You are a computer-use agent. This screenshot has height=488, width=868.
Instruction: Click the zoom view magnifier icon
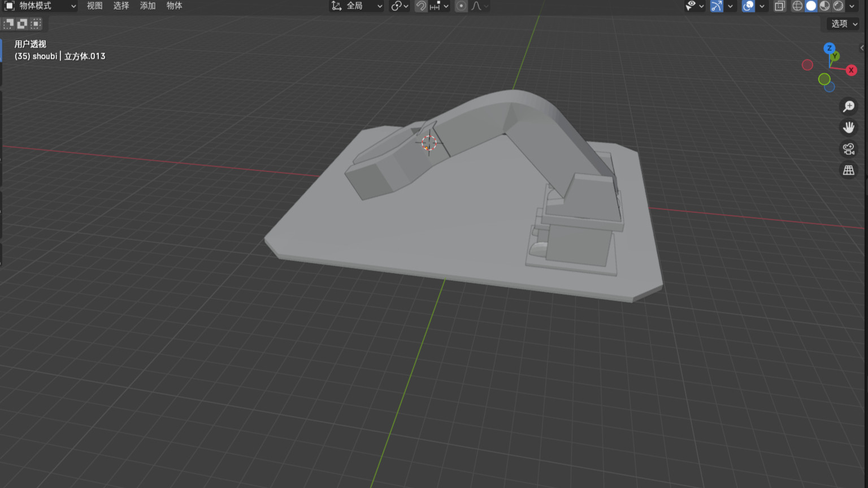point(848,106)
